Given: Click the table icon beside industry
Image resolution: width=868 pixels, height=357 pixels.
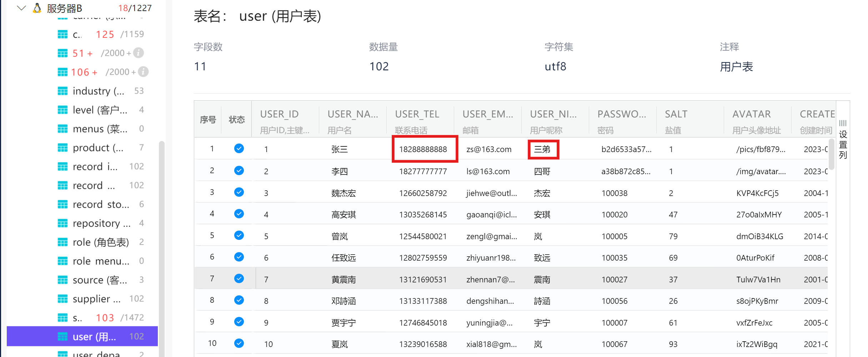Looking at the screenshot, I should pos(62,91).
